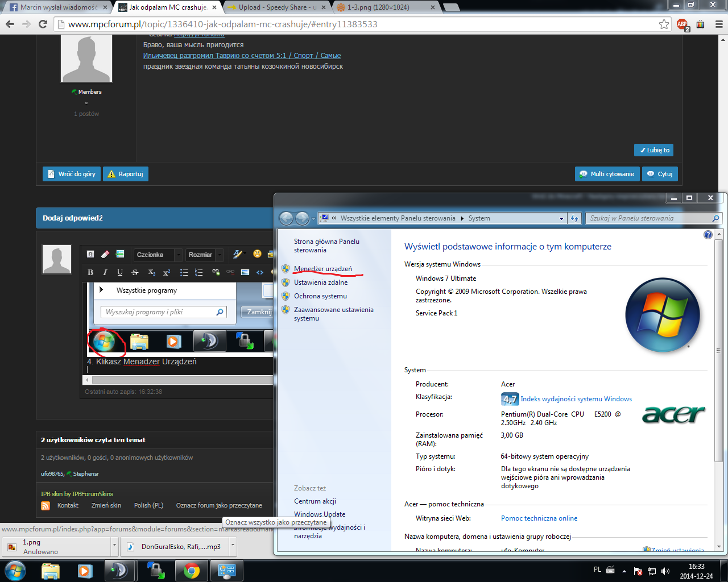Click Control Panel window back arrow

point(286,218)
